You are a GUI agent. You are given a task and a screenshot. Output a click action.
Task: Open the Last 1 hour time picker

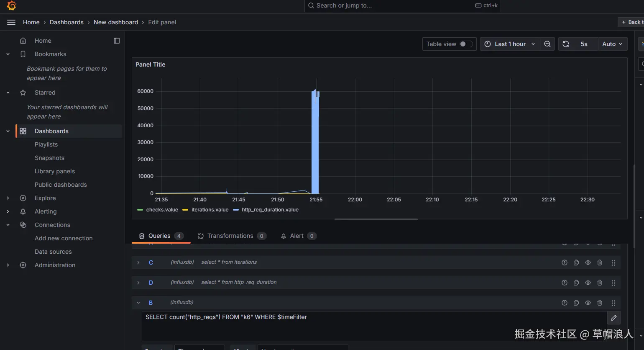coord(510,44)
